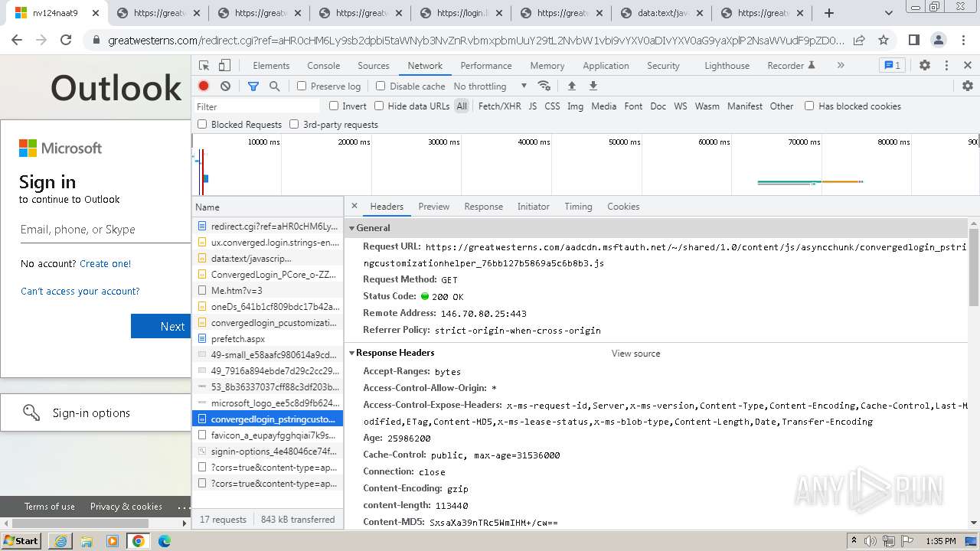This screenshot has width=980, height=551.
Task: Switch to the Console panel tab
Action: pyautogui.click(x=323, y=66)
